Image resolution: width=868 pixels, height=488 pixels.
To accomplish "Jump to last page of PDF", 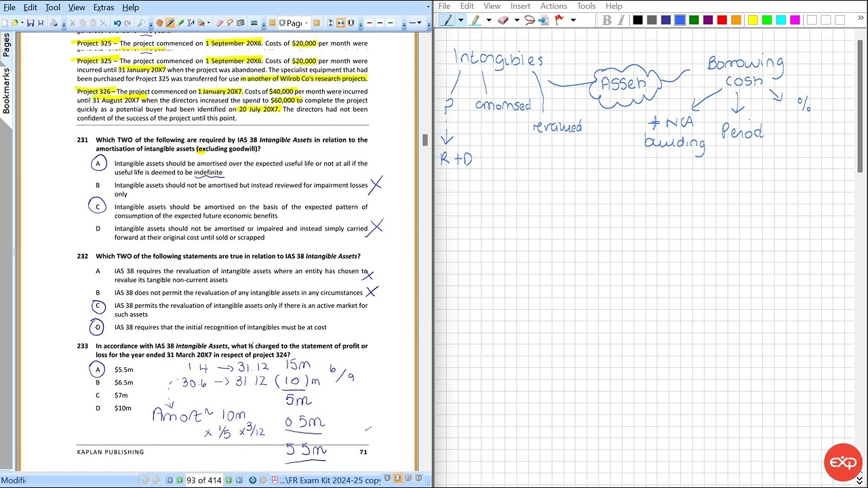I will 239,481.
